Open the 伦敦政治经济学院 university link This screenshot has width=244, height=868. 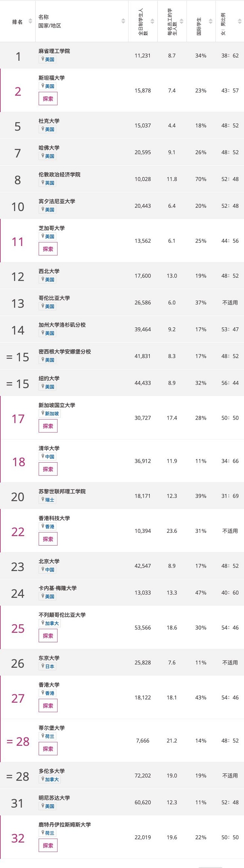click(59, 174)
